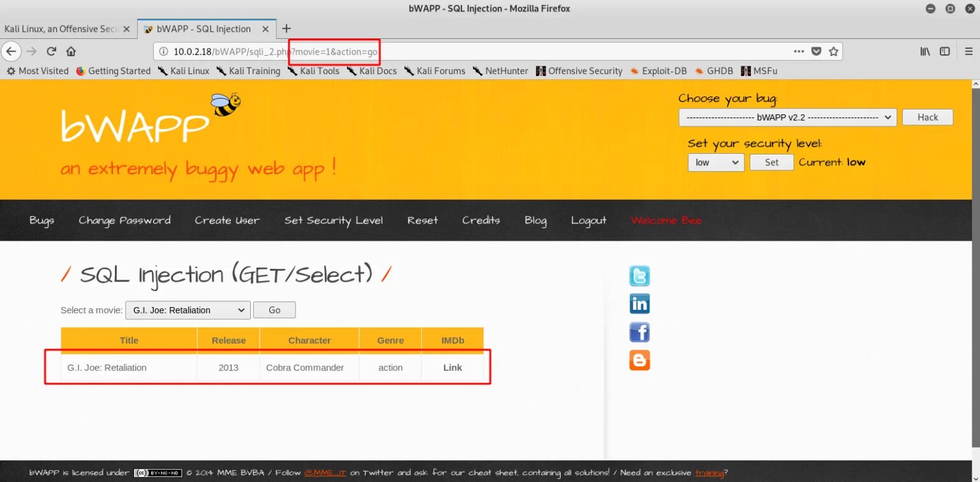Screen dimensions: 980x482
Task: Open the Kali Forums bookmark
Action: pos(434,71)
